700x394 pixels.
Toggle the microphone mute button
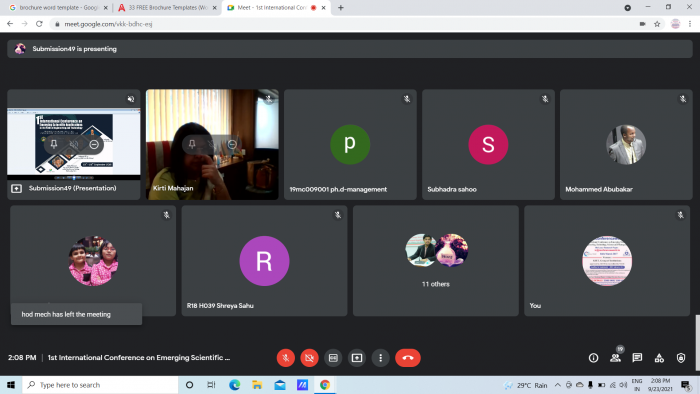(286, 358)
